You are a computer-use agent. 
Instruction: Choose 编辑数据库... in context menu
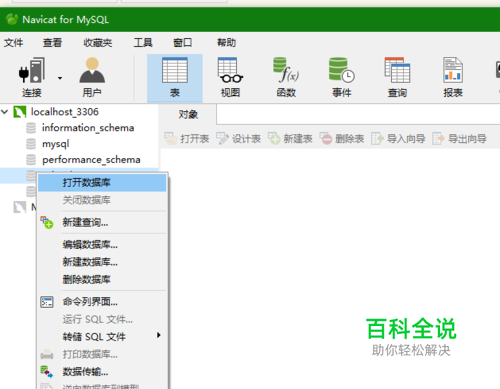tap(102, 245)
